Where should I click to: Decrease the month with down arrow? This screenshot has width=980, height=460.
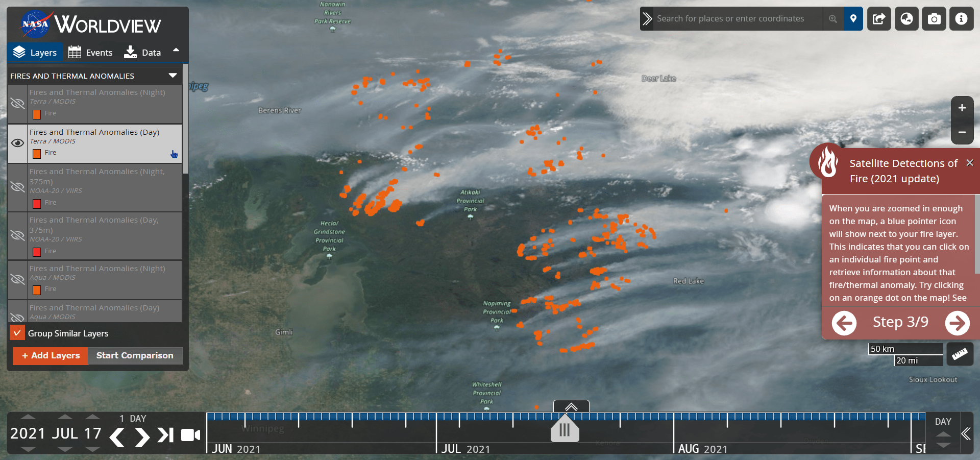point(65,449)
